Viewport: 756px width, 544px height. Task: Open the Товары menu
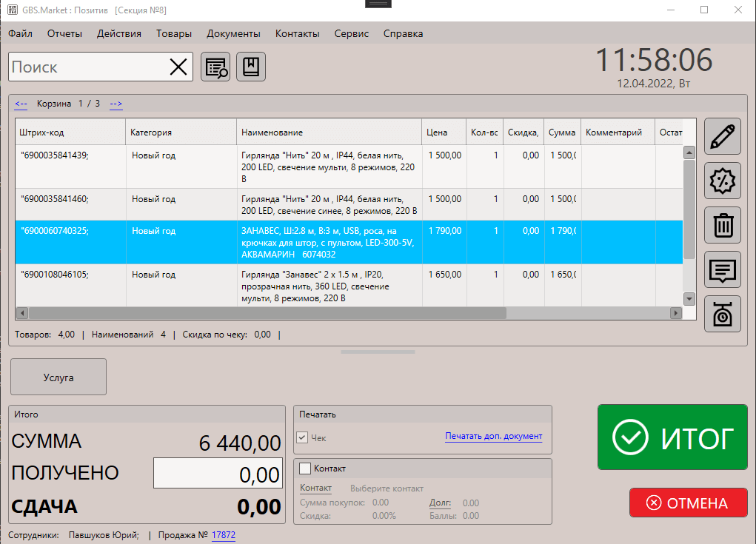coord(174,33)
